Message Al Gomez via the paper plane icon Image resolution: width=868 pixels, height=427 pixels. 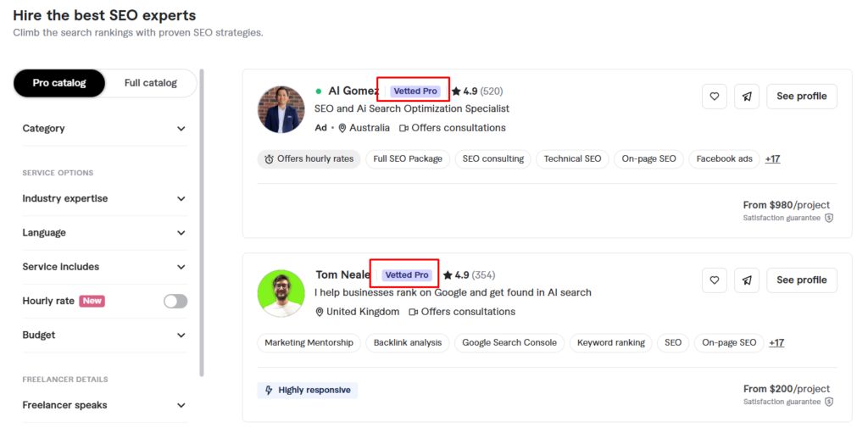pyautogui.click(x=747, y=97)
